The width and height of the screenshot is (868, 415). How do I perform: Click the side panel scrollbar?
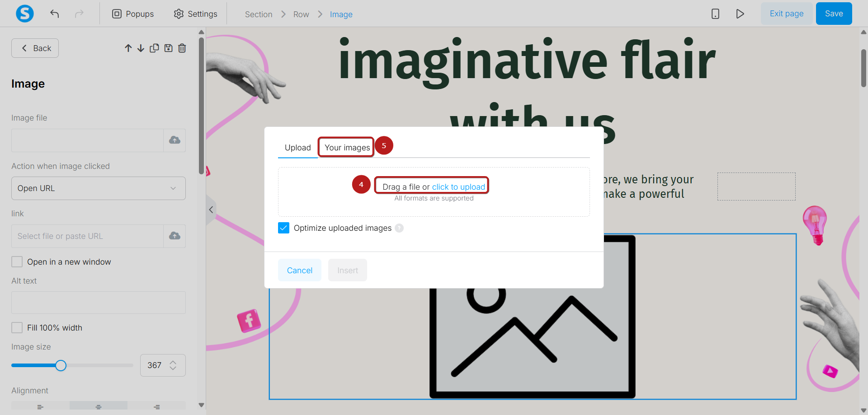pyautogui.click(x=201, y=105)
